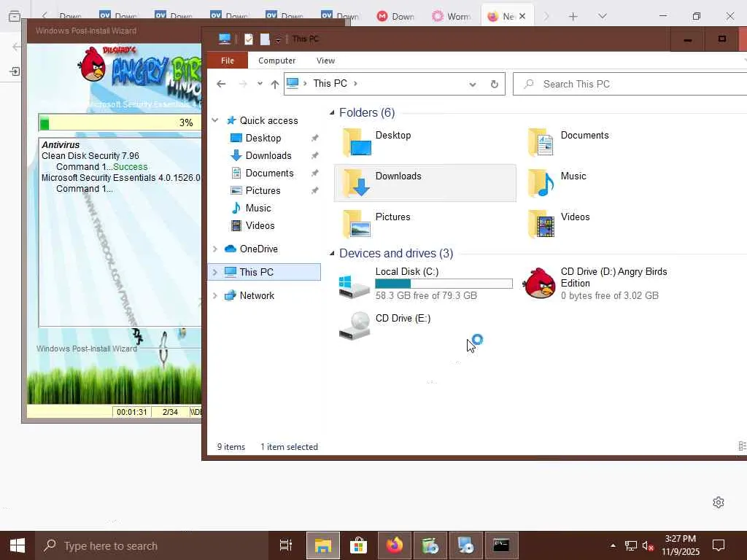Viewport: 747px width, 560px height.
Task: Collapse the Devices and drives group
Action: point(332,253)
